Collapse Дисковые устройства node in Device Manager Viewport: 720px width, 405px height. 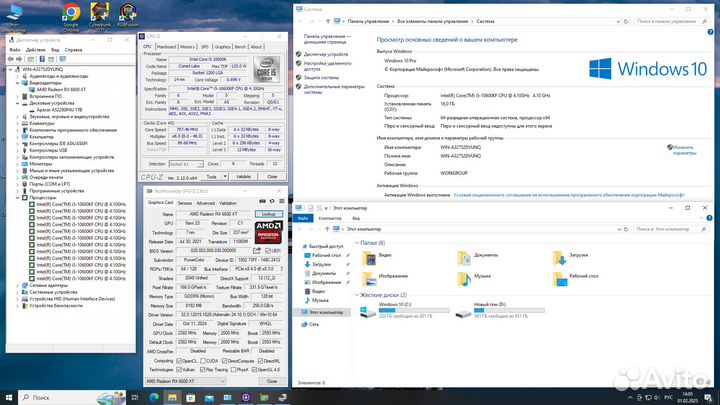click(x=18, y=103)
